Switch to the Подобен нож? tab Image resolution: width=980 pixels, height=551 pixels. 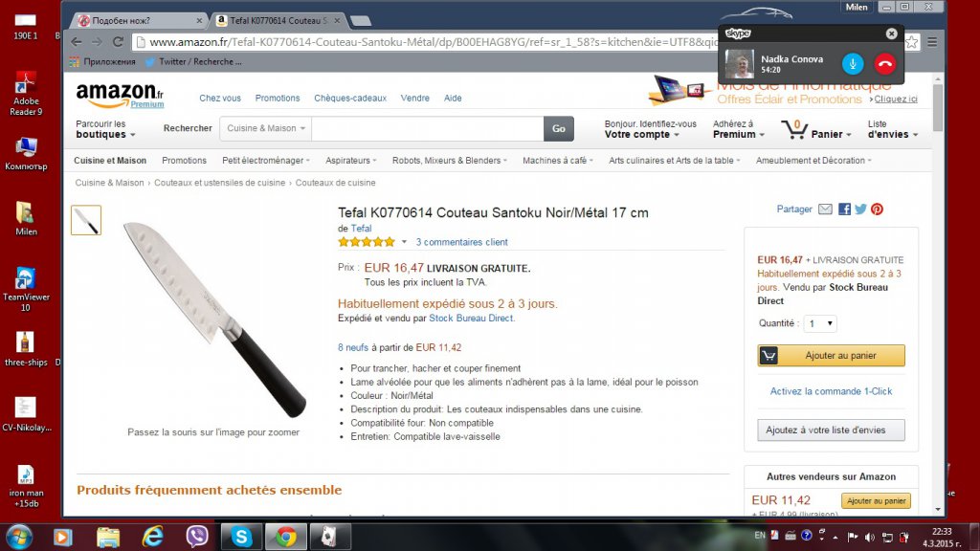[x=140, y=21]
